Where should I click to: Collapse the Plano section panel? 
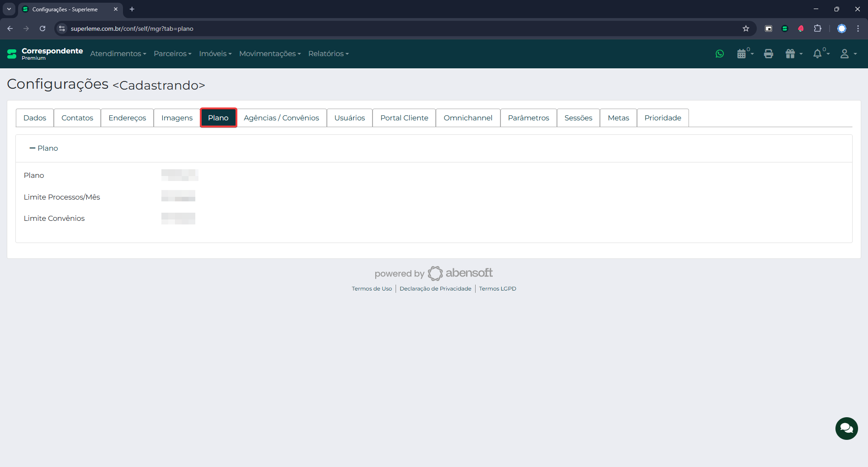[44, 148]
